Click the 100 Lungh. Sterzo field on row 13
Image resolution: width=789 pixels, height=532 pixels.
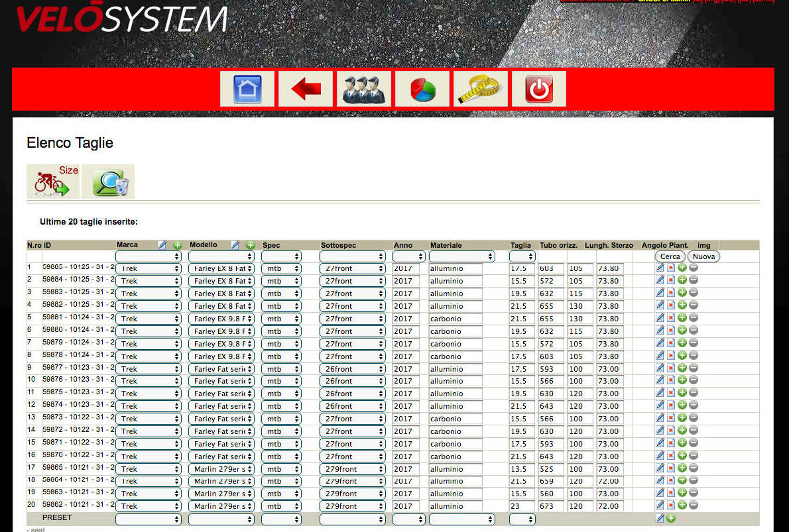(x=579, y=418)
